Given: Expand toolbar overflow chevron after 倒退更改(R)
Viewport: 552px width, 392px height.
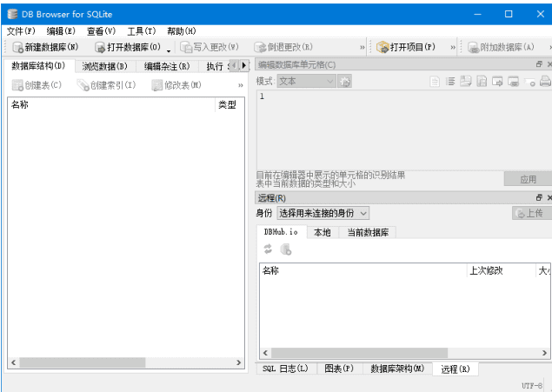Looking at the screenshot, I should click(362, 48).
